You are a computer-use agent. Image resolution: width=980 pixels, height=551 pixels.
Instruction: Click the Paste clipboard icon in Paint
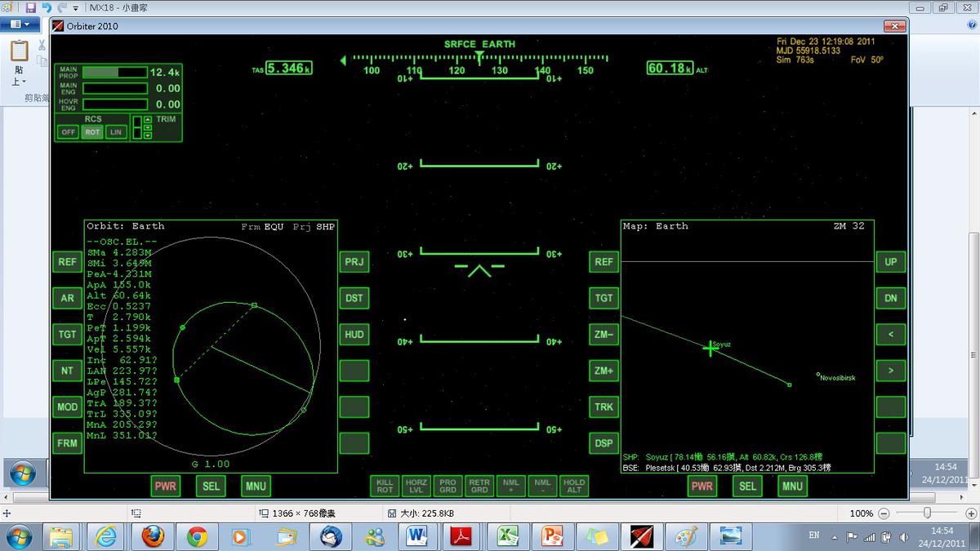coord(19,52)
